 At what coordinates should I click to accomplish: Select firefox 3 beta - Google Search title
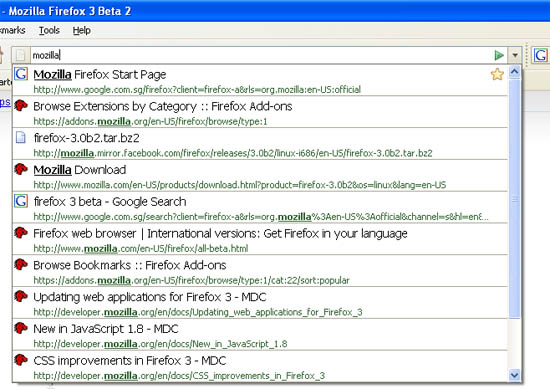[110, 202]
